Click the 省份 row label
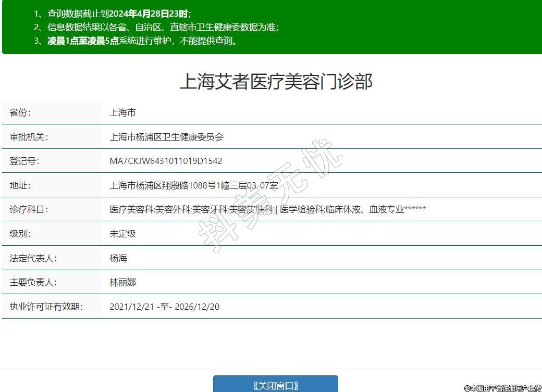This screenshot has width=542, height=392. pos(20,112)
